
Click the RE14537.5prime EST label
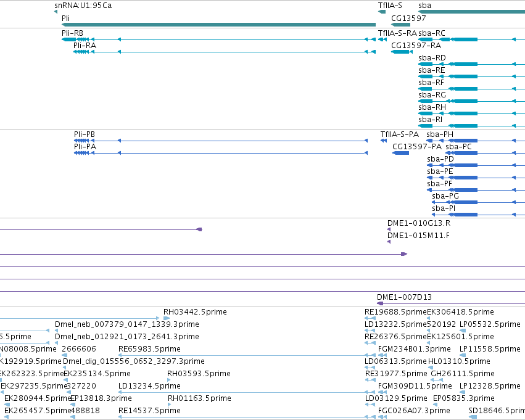coord(150,411)
